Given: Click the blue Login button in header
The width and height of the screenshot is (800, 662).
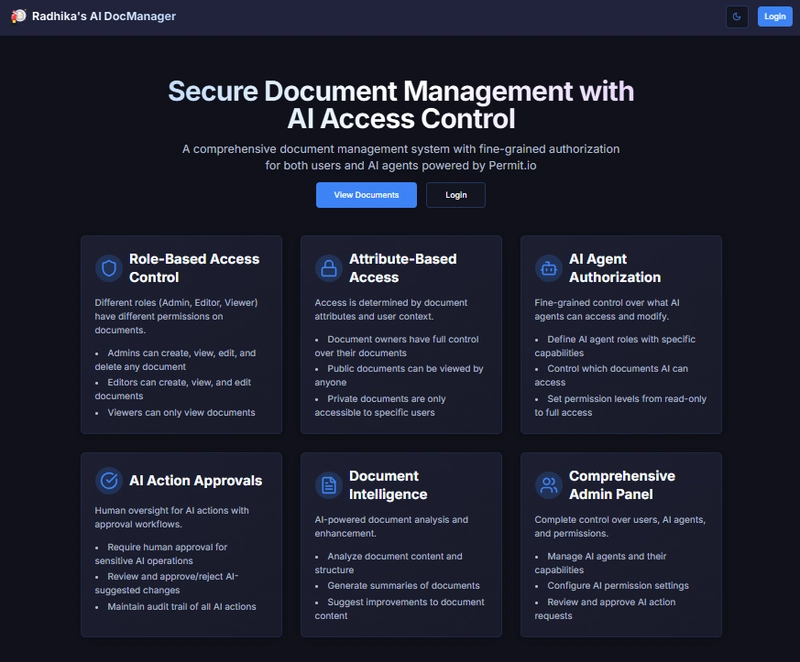Looking at the screenshot, I should pos(774,17).
